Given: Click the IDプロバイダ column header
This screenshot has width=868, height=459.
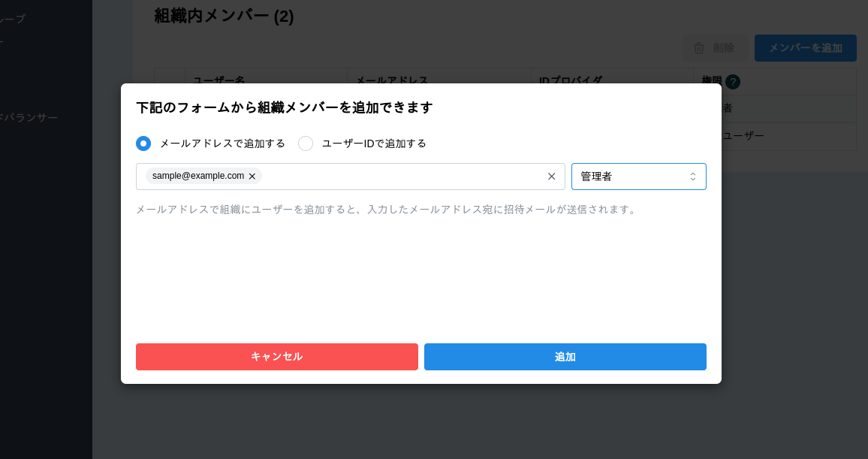Looking at the screenshot, I should click(x=574, y=80).
